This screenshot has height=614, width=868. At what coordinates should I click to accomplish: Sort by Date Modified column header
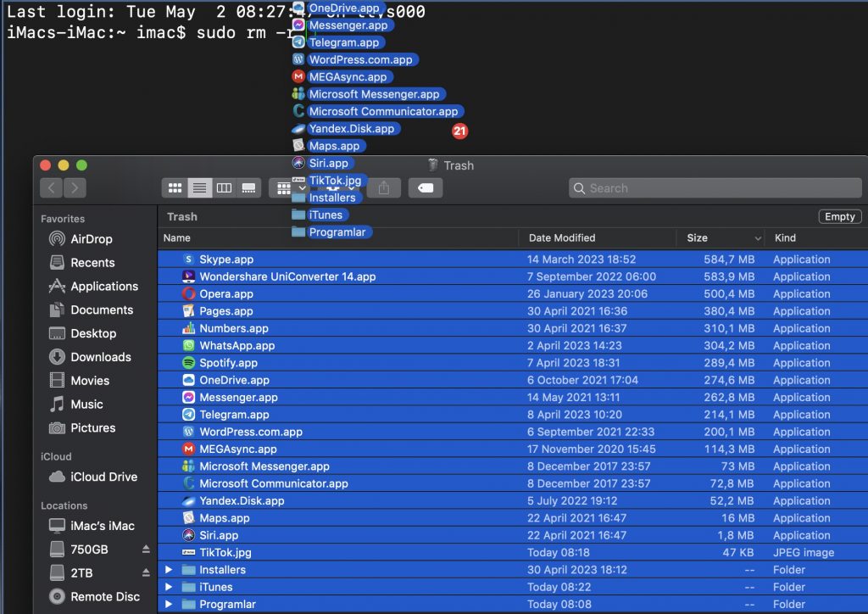tap(562, 238)
